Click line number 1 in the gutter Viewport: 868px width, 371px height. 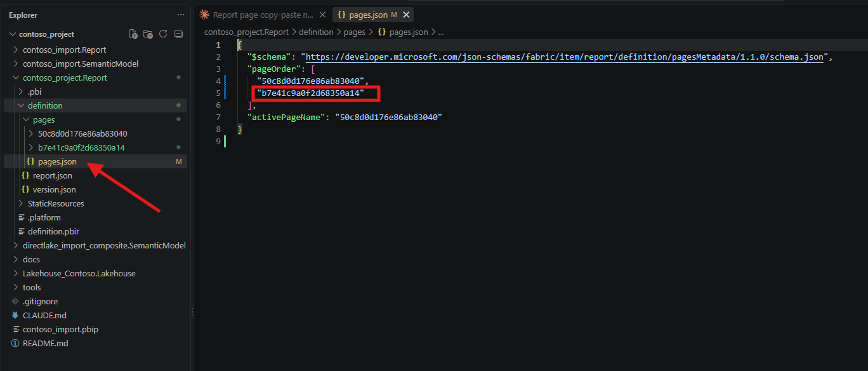(x=218, y=45)
